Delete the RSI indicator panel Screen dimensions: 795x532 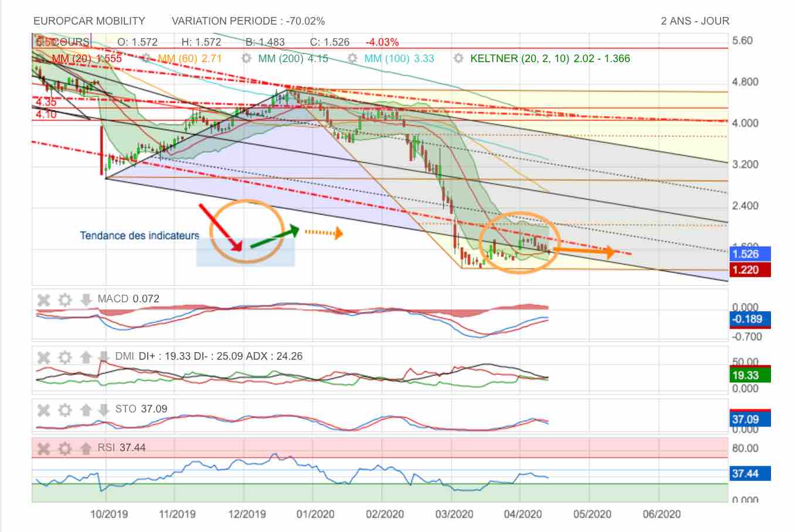pos(43,449)
